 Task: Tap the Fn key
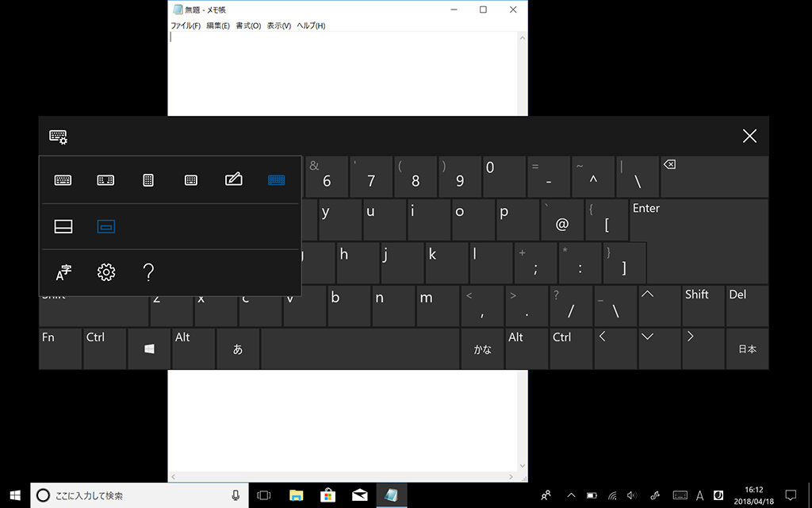point(60,349)
